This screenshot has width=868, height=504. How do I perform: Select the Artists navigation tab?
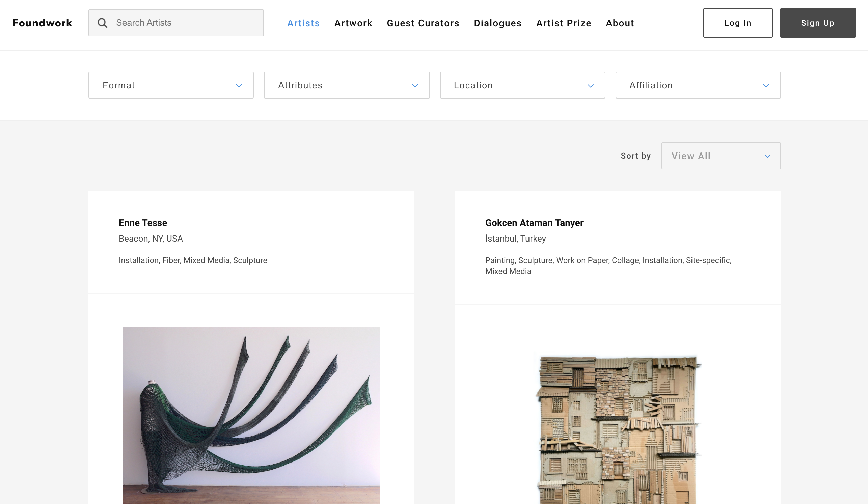pyautogui.click(x=303, y=23)
